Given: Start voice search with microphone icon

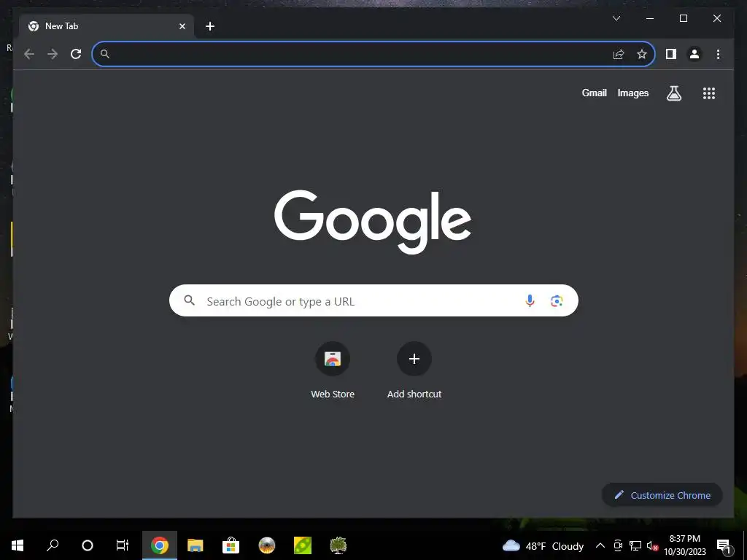Looking at the screenshot, I should pos(530,300).
